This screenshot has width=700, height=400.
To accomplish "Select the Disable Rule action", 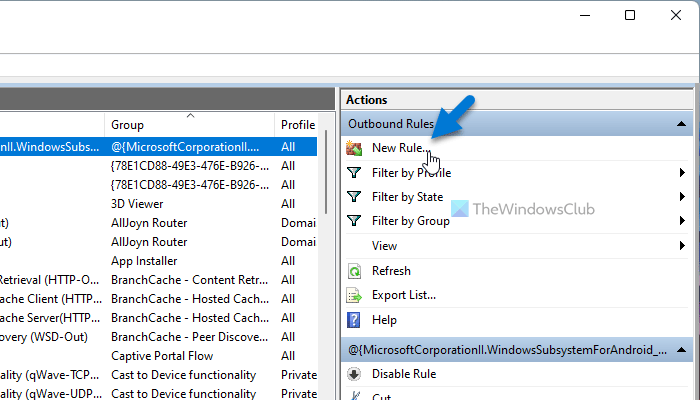I will click(x=404, y=374).
